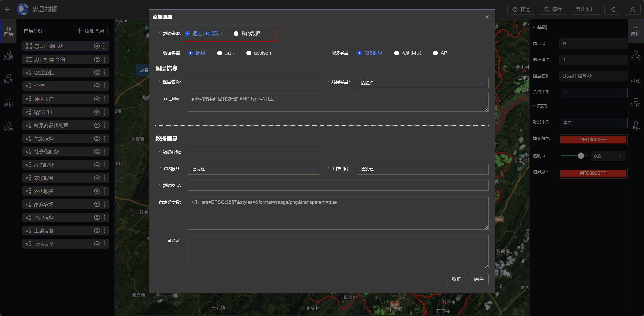Switch to the 样式 style tab
This screenshot has width=644, height=316.
click(635, 55)
